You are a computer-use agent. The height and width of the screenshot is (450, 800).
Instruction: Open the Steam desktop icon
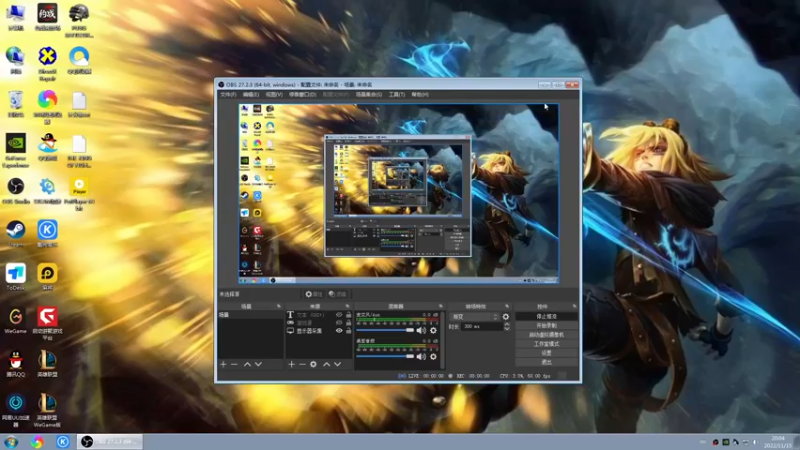[x=16, y=234]
